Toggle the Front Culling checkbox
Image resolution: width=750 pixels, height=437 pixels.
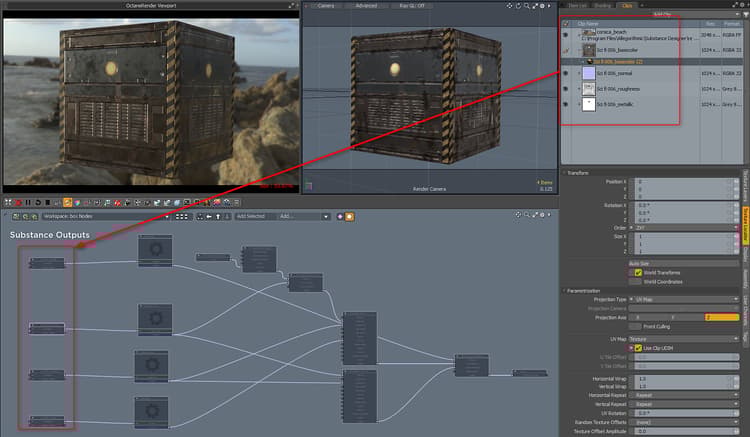634,326
